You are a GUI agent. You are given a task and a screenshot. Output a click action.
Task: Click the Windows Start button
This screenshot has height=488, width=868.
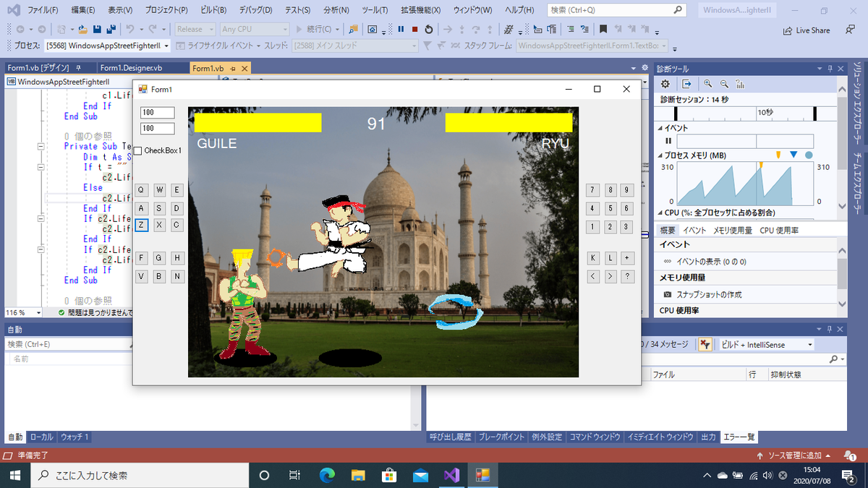14,475
